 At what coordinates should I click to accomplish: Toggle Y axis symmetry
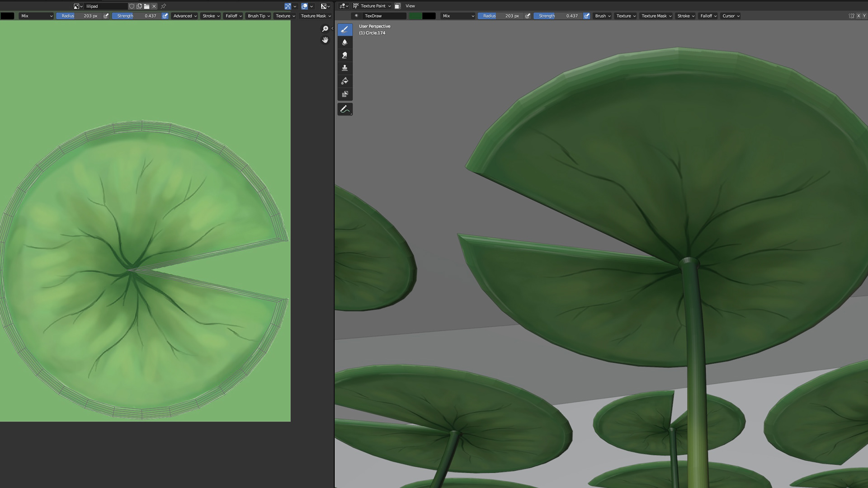point(864,16)
